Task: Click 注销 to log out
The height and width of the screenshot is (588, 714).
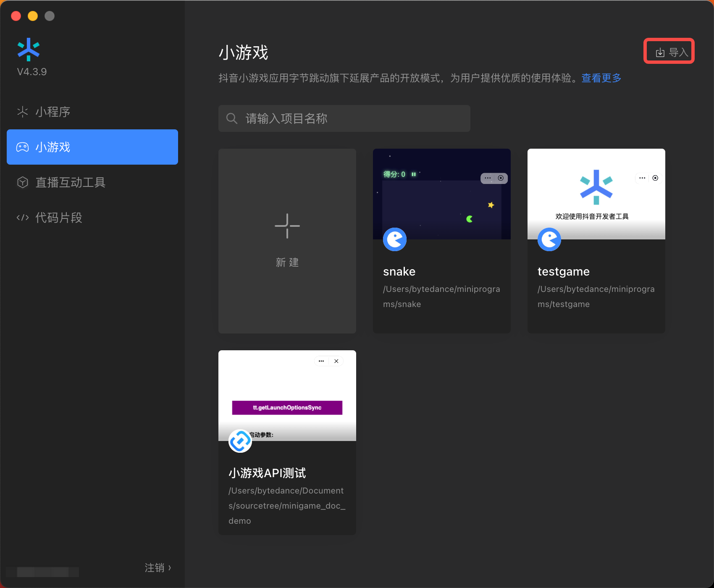Action: tap(158, 568)
